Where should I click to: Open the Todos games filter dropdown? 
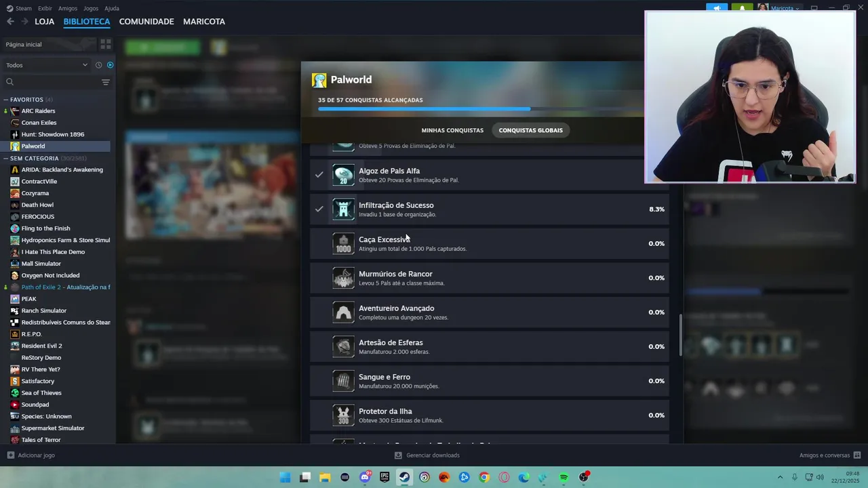pos(47,65)
